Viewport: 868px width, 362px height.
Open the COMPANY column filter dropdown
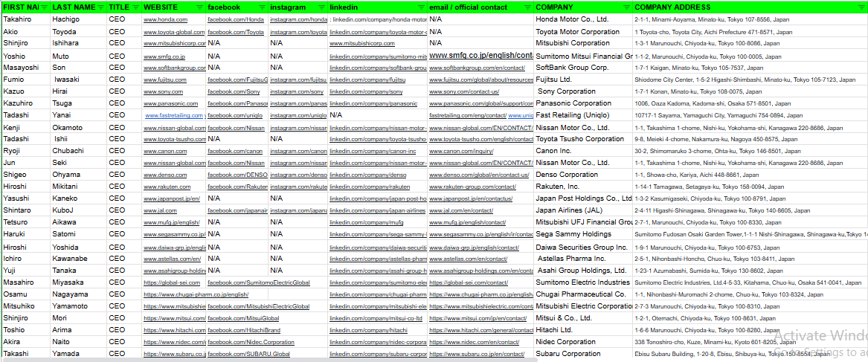click(x=626, y=7)
